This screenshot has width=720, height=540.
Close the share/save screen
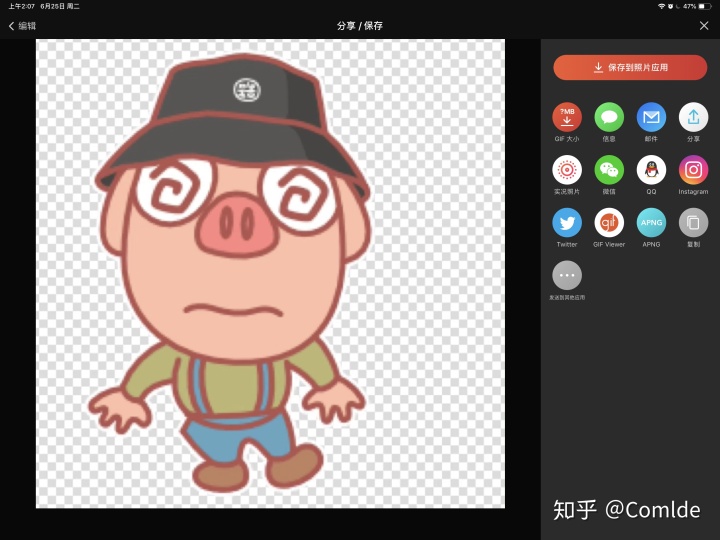click(704, 26)
